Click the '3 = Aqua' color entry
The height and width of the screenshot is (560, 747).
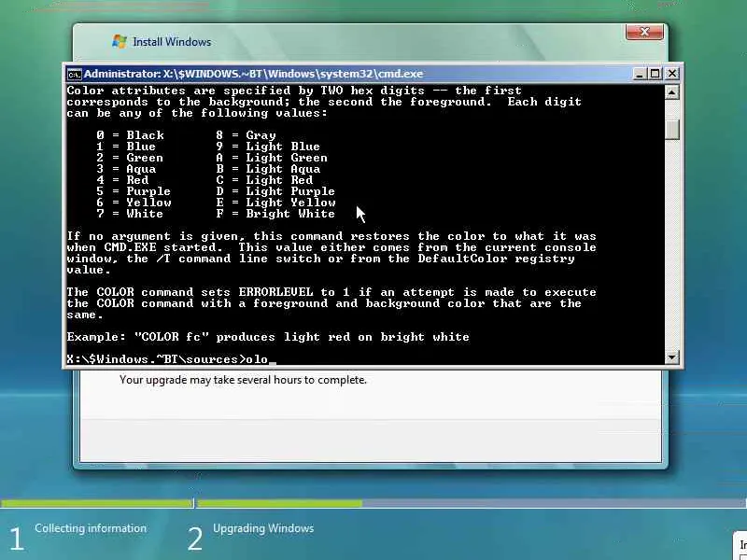coord(126,169)
